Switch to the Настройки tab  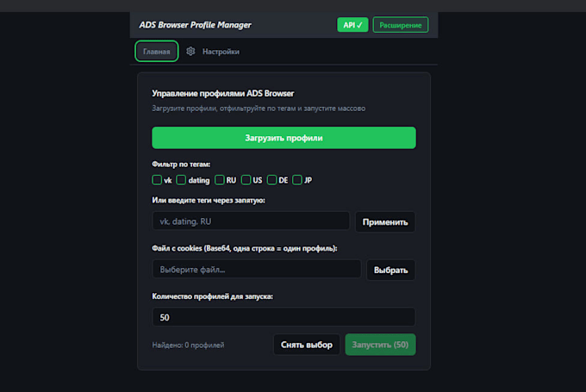pos(221,52)
